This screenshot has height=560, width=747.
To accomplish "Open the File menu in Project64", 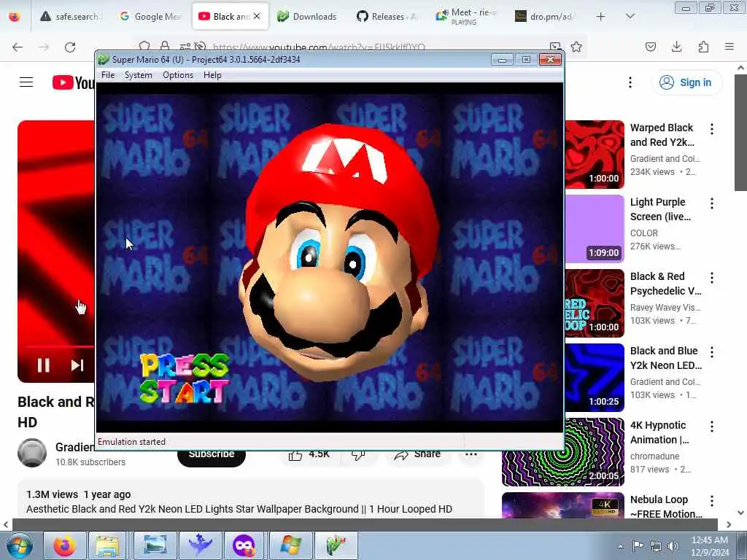I will tap(108, 75).
